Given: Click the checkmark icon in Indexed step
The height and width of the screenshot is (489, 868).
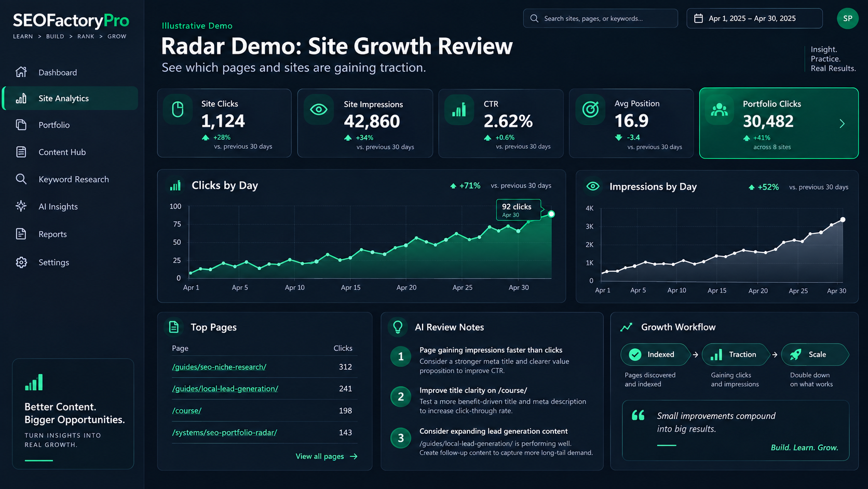Looking at the screenshot, I should click(x=635, y=354).
